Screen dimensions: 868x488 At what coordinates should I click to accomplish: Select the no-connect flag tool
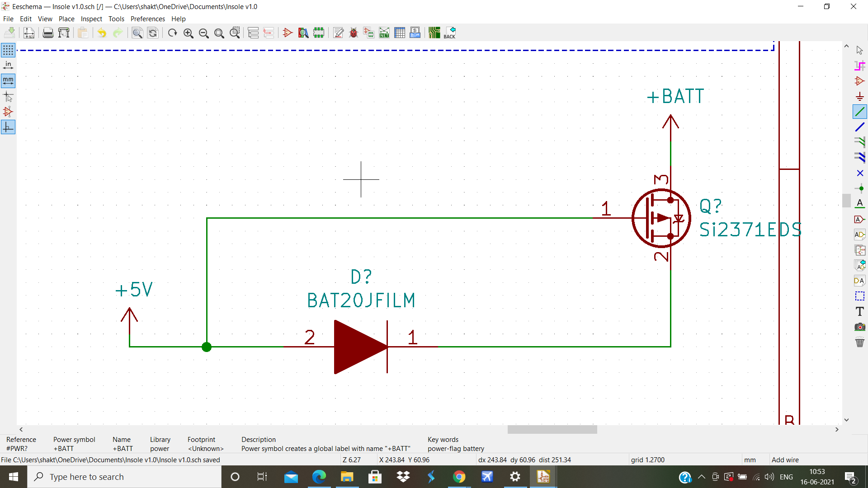point(860,173)
